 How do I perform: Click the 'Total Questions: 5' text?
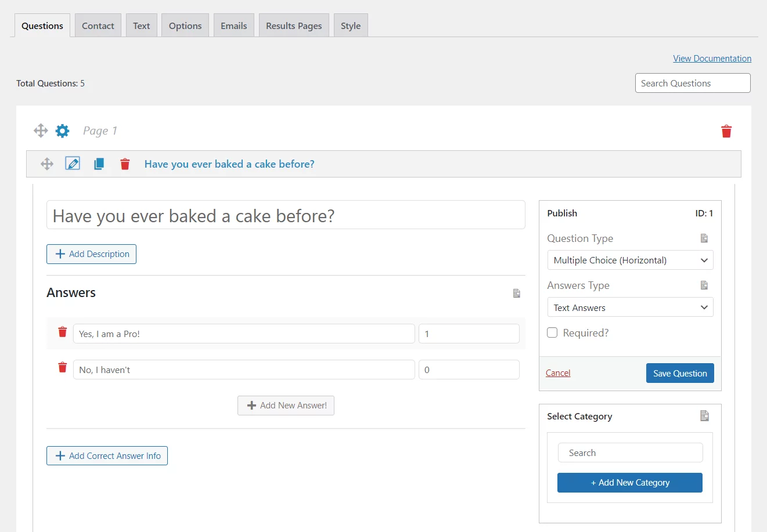[x=51, y=84]
